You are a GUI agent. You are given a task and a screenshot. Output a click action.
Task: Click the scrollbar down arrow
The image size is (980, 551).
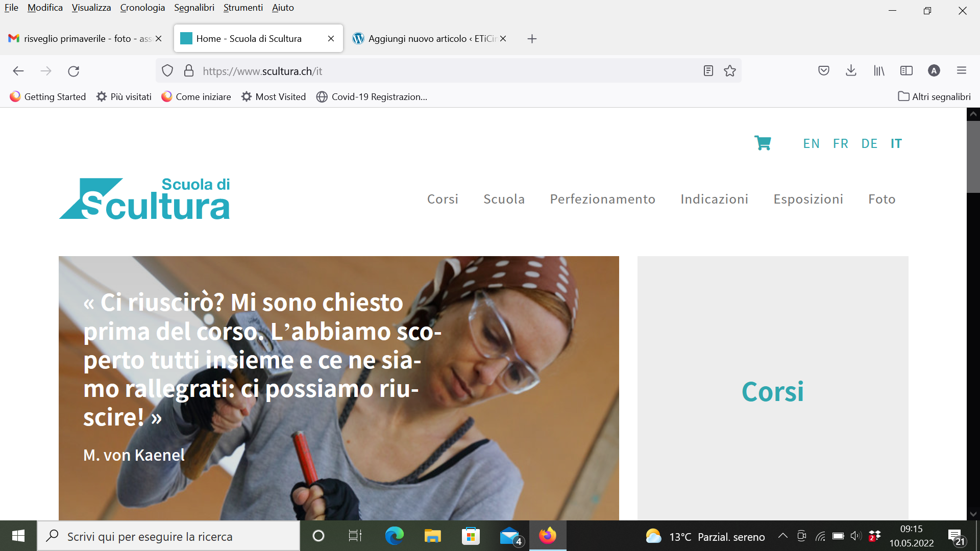[x=973, y=514]
